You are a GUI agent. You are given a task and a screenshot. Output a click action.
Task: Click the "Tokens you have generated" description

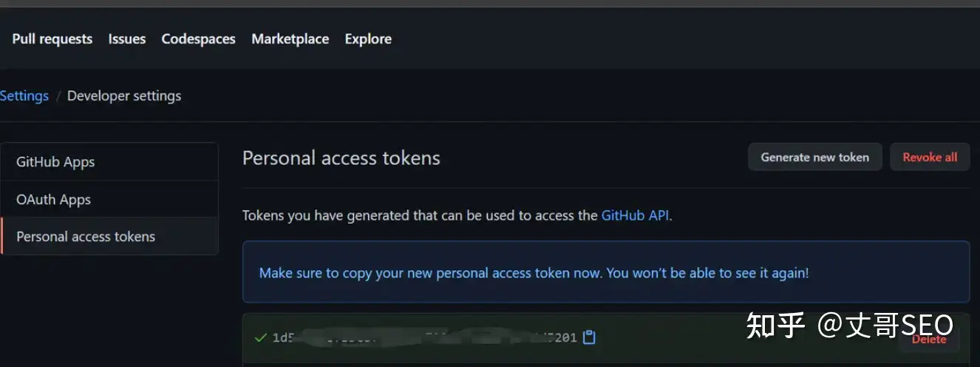[420, 216]
